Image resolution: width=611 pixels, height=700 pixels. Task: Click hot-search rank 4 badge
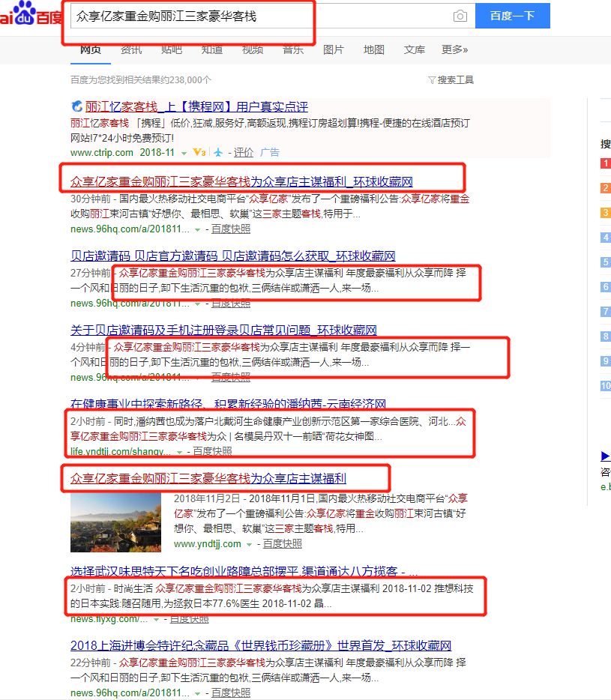(x=606, y=238)
